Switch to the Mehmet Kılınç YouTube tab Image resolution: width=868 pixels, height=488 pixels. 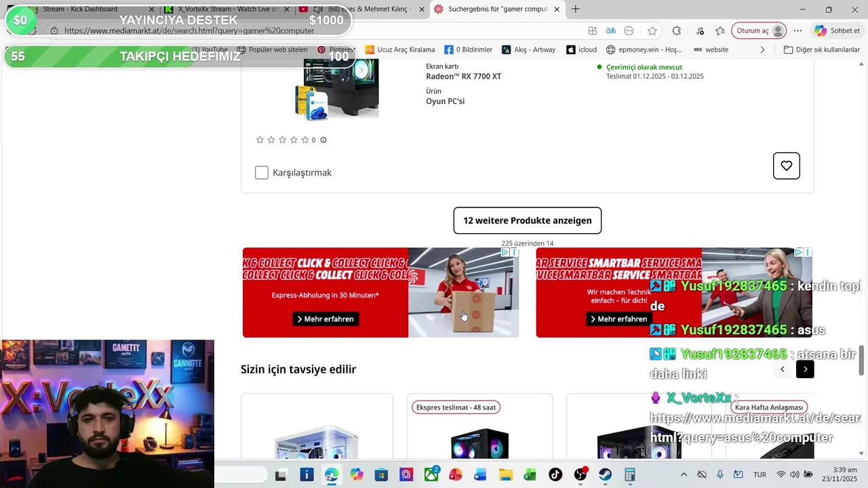pos(363,9)
